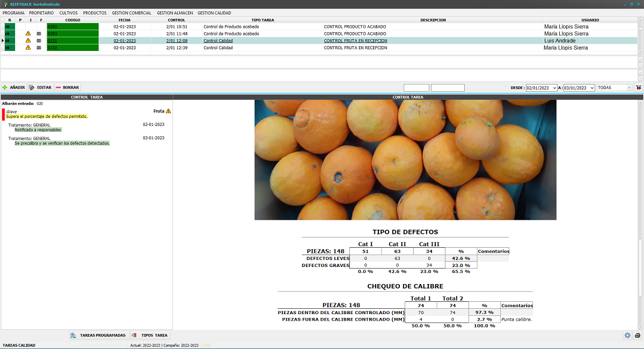
Task: Click 'Se precalibra y se verifican' treatment note
Action: pos(62,143)
